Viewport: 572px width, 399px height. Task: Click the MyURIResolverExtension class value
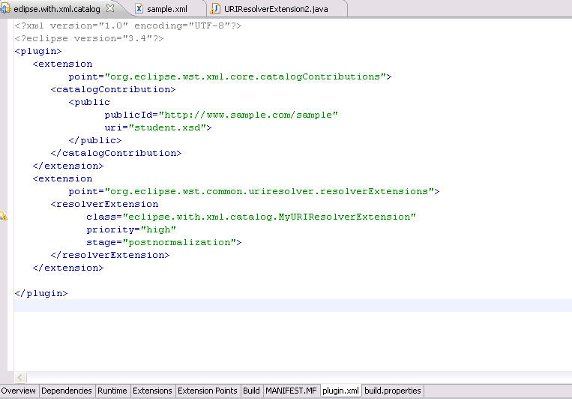[x=269, y=217]
